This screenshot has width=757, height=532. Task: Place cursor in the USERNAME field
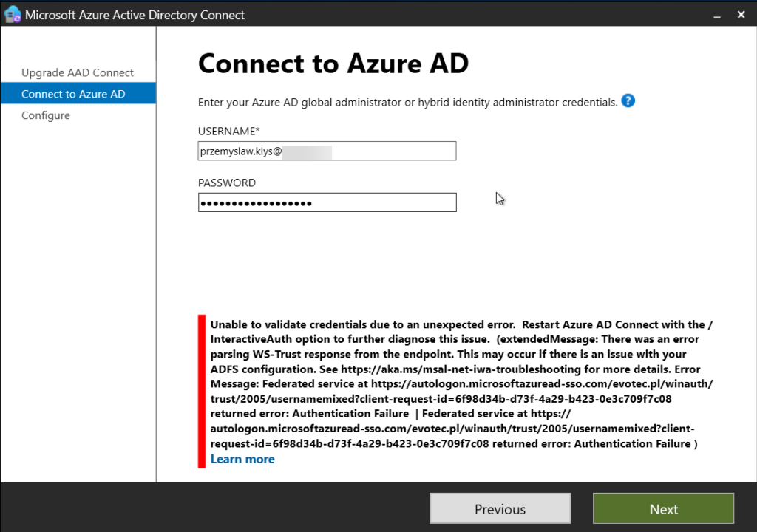point(327,151)
